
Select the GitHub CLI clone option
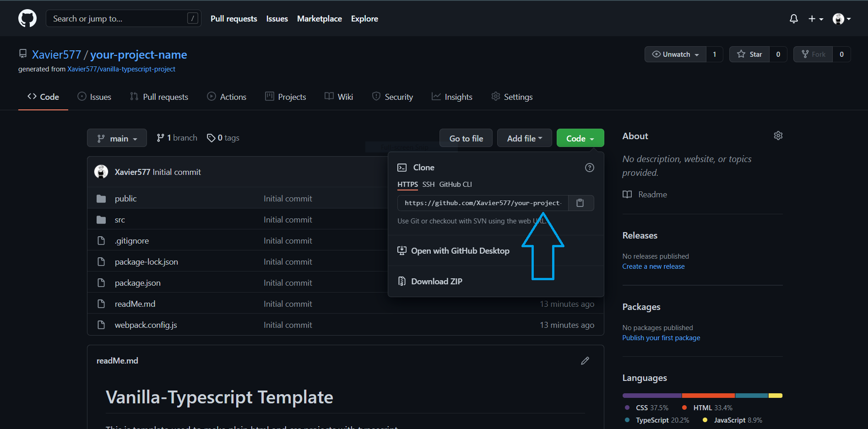coord(456,185)
